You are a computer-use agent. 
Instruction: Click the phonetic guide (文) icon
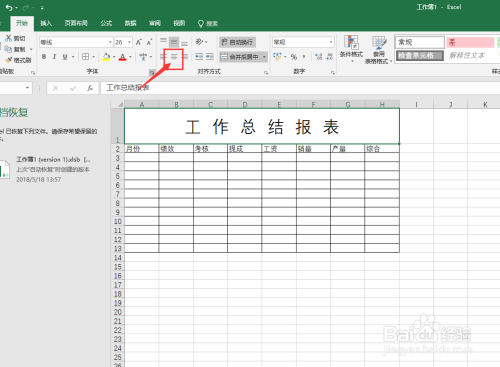(143, 57)
